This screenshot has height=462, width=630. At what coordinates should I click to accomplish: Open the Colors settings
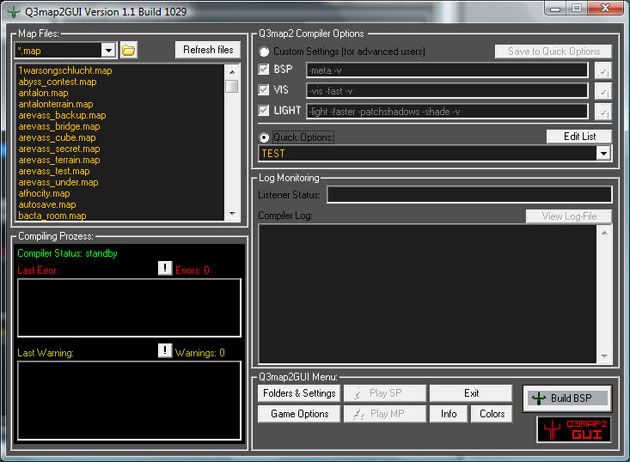coord(492,414)
